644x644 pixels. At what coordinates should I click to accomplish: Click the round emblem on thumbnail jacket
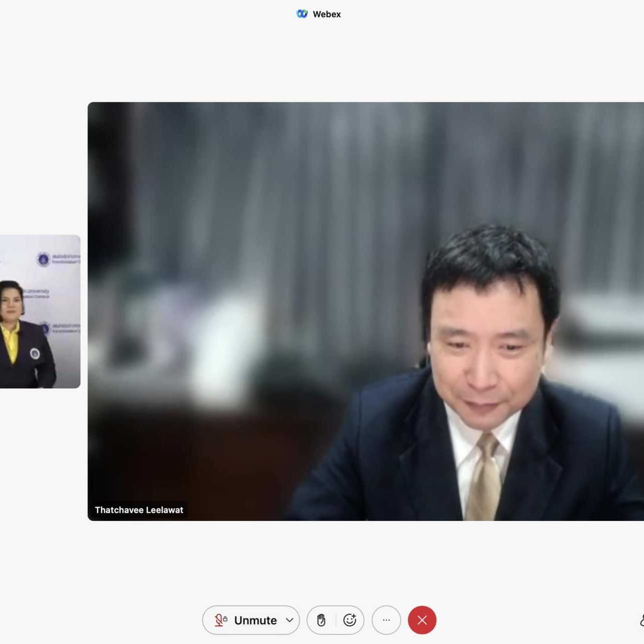pos(35,354)
